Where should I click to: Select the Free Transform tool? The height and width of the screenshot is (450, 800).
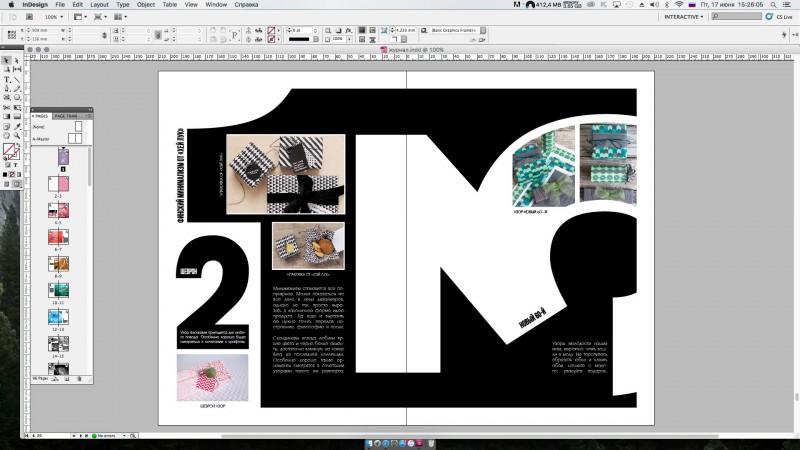pyautogui.click(x=16, y=107)
